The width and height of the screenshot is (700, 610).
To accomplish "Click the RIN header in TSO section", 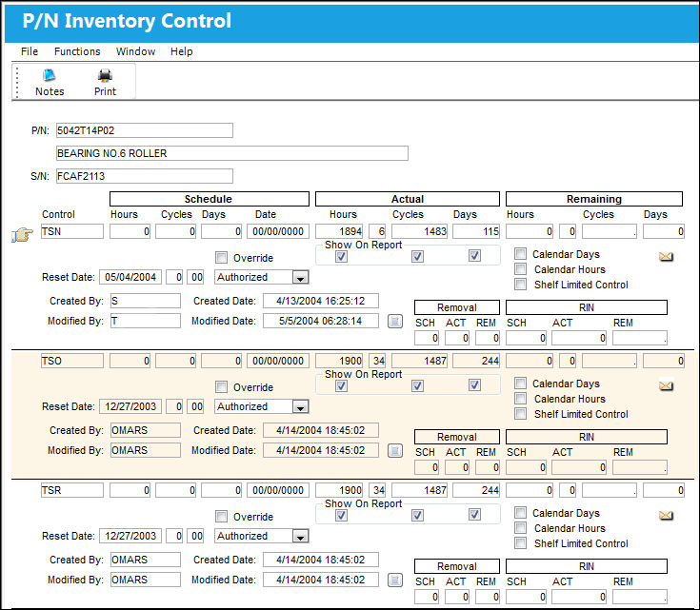I will click(x=587, y=437).
